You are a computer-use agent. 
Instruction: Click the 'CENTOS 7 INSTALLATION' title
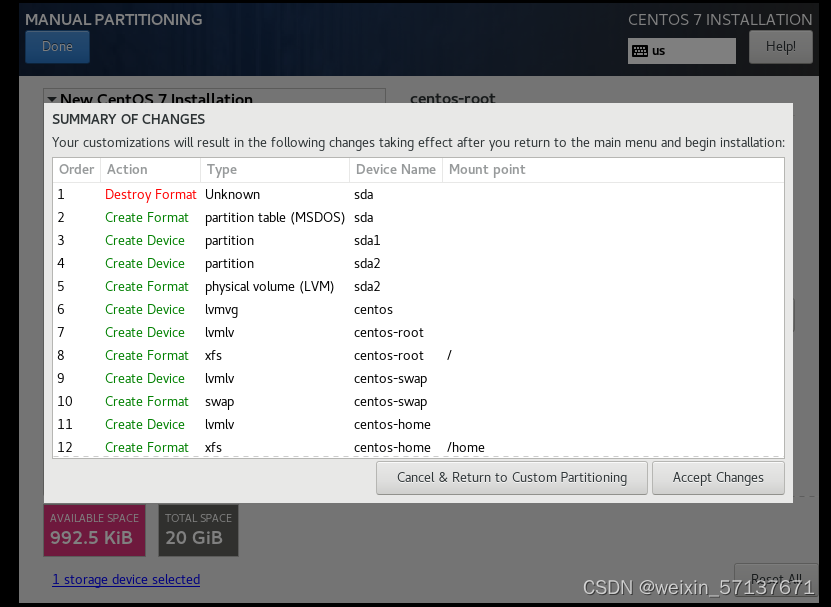(720, 20)
